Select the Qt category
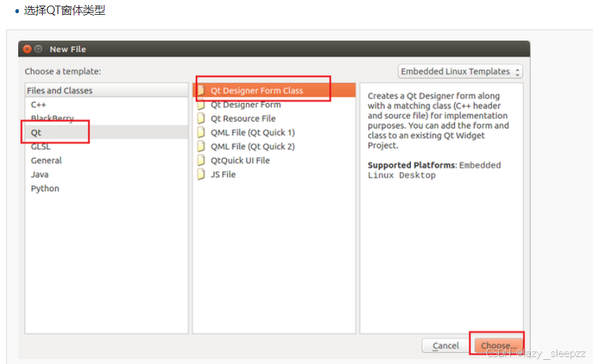 107,132
